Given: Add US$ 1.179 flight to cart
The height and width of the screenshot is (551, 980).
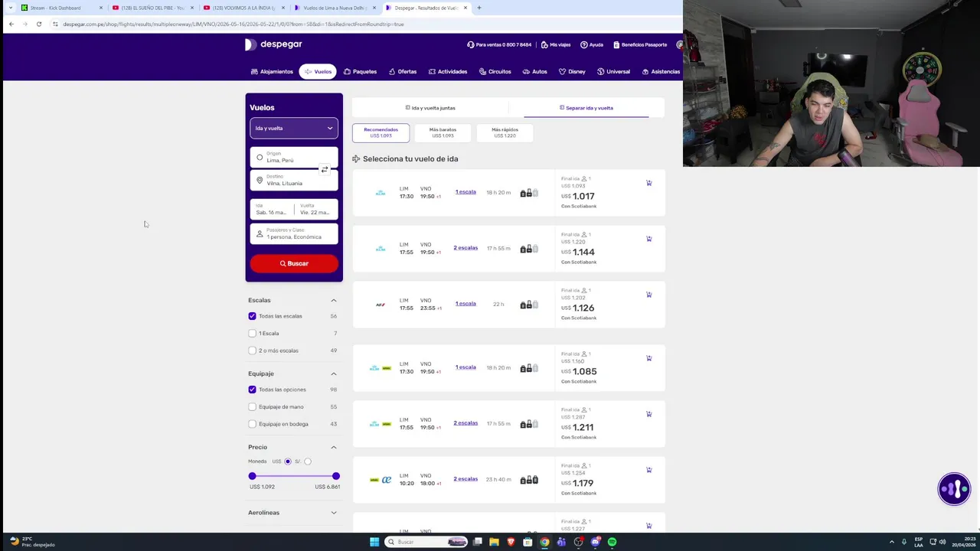Looking at the screenshot, I should point(649,470).
